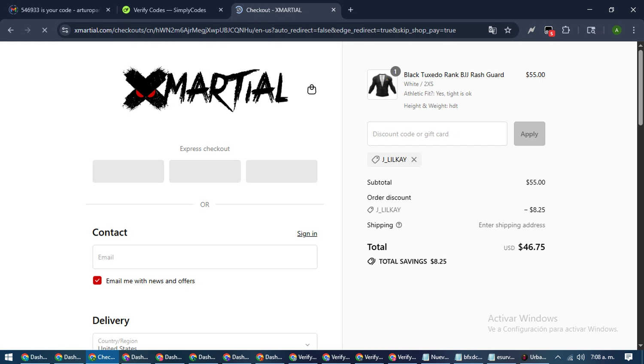Open the shopping bag cart icon

point(312,89)
